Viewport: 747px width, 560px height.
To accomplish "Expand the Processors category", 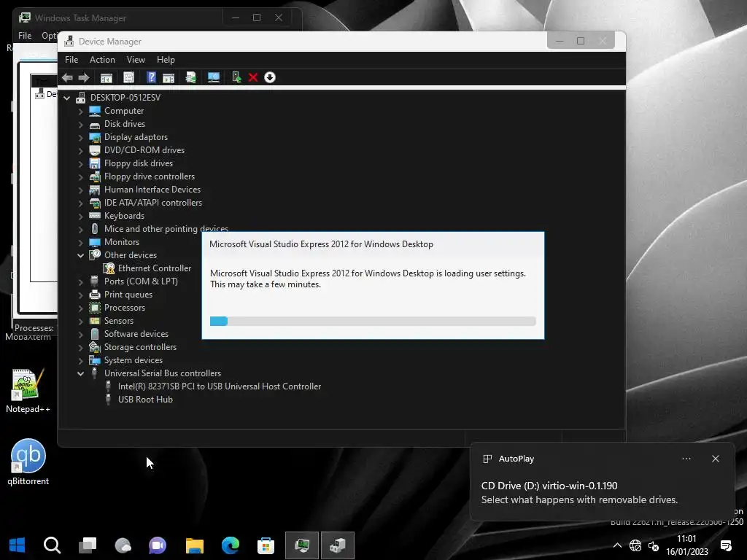I will point(80,308).
